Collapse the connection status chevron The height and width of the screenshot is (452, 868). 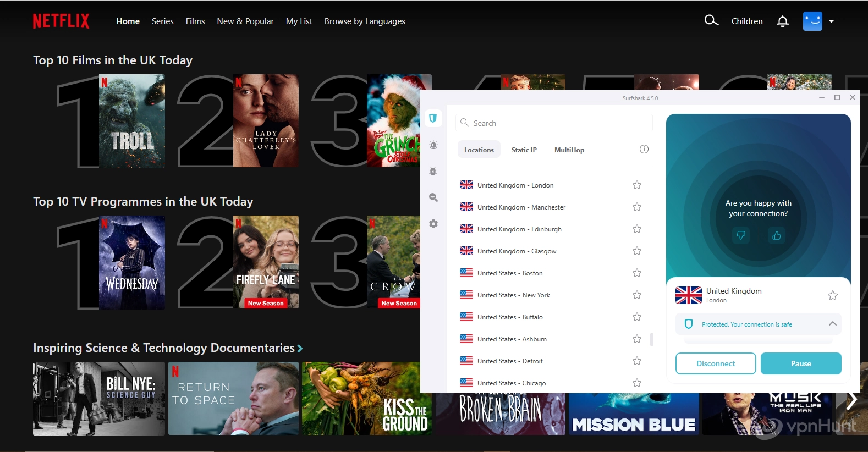833,324
